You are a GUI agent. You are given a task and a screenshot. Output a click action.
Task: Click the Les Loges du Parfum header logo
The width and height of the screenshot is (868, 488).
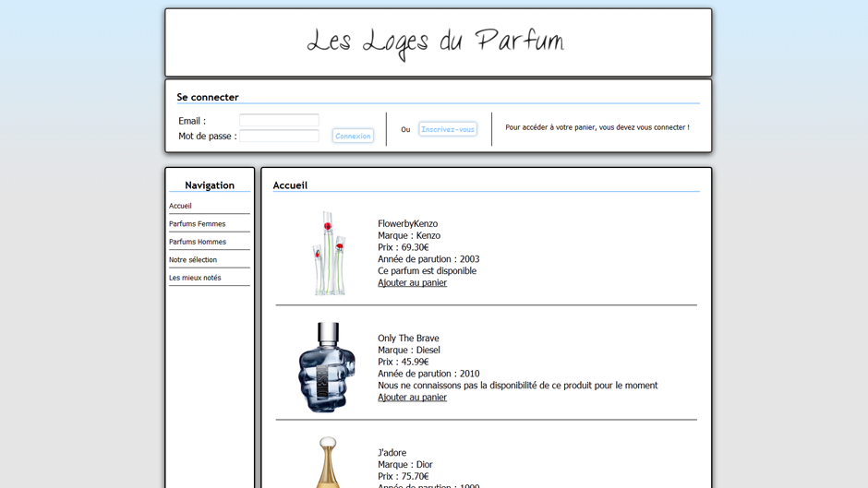(x=436, y=43)
